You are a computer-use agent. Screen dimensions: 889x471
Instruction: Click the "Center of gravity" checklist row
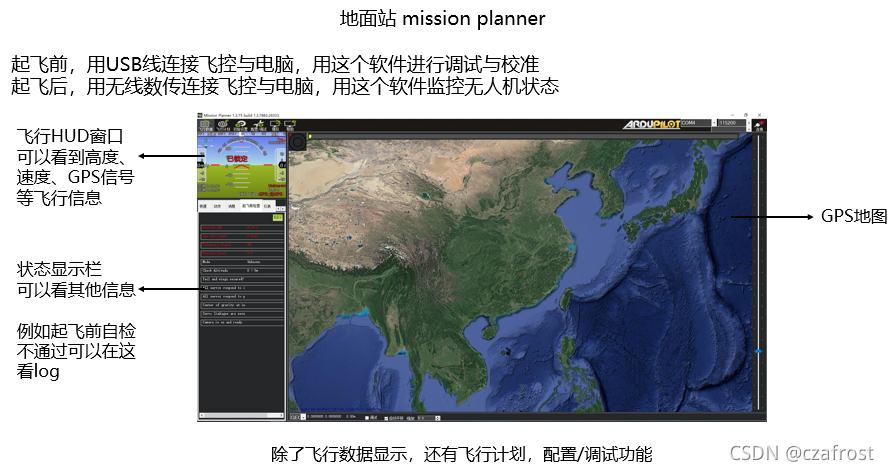coord(242,305)
